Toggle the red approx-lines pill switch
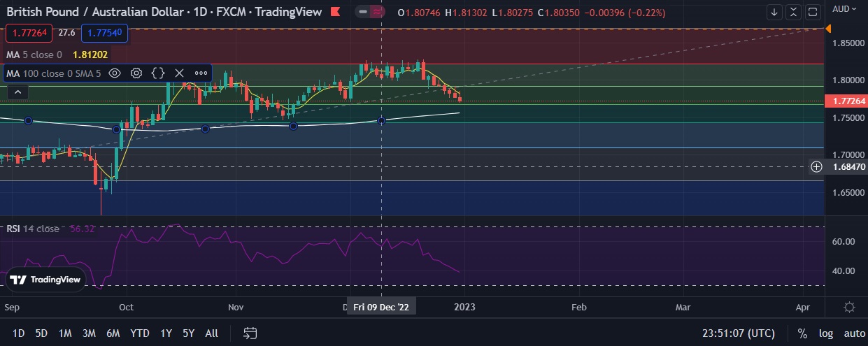Viewport: 868px width, 346px height. pyautogui.click(x=378, y=12)
